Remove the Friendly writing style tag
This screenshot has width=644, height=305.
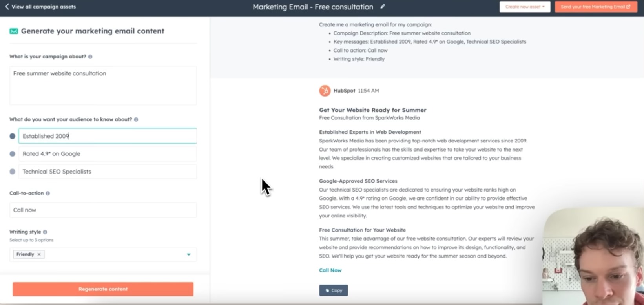point(39,254)
